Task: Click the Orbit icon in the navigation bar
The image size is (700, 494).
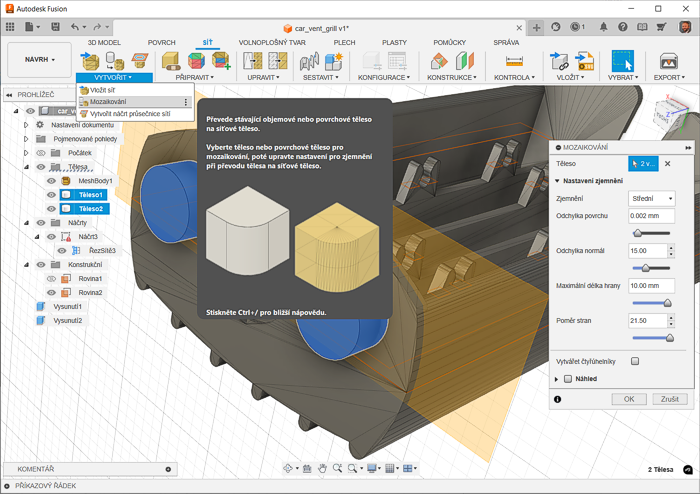Action: point(288,468)
